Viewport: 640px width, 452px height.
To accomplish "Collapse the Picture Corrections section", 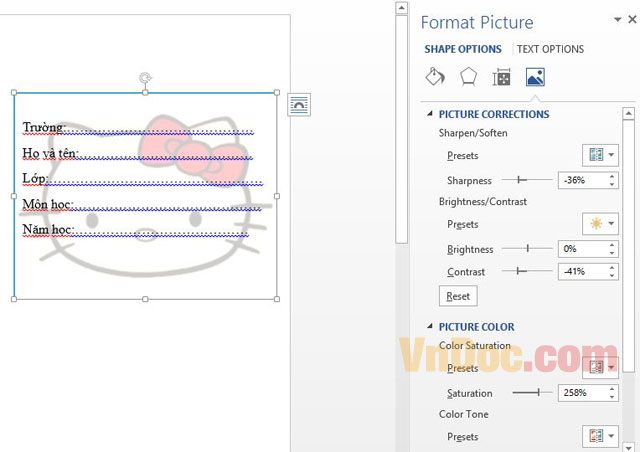I will point(429,114).
